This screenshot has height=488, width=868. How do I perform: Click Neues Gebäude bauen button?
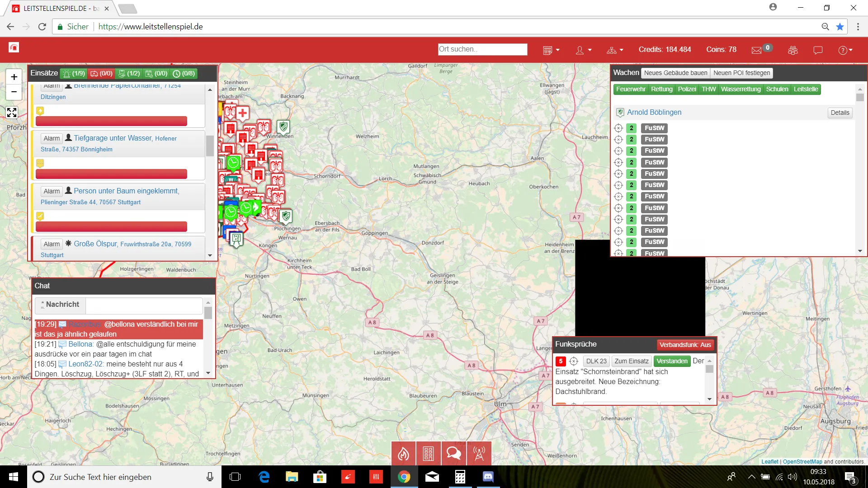[675, 73]
